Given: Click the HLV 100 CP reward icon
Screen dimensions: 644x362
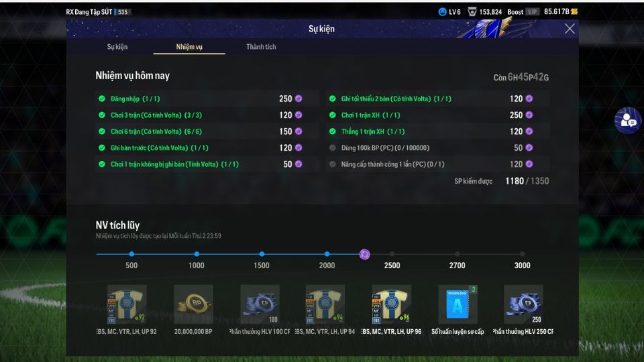Looking at the screenshot, I should coord(260,304).
